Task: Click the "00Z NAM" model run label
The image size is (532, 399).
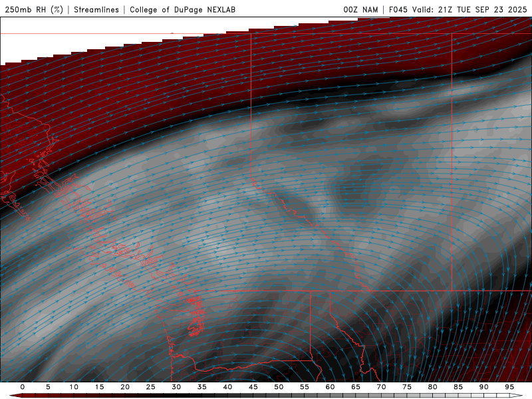Action: coord(360,9)
